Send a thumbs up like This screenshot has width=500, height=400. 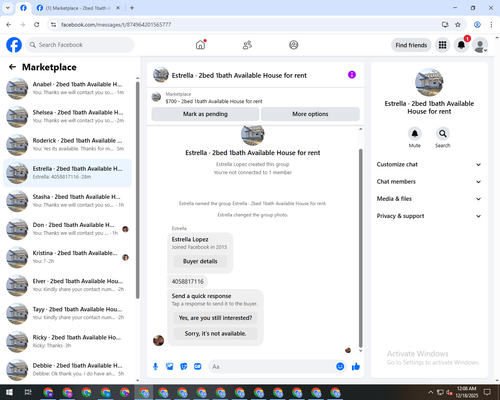coord(356,367)
